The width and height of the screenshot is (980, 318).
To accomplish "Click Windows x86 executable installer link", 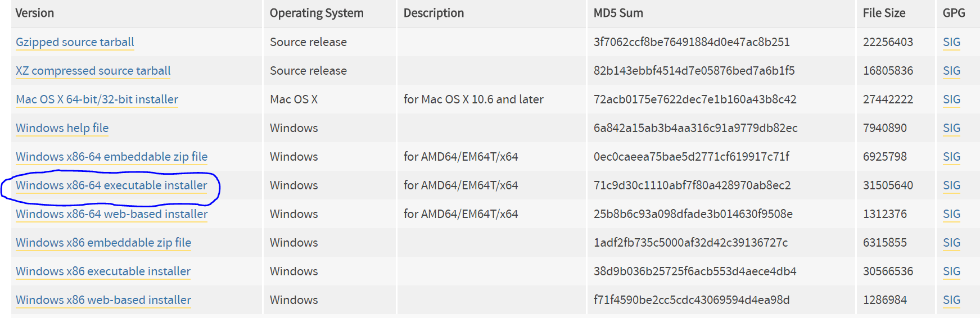I will point(103,271).
